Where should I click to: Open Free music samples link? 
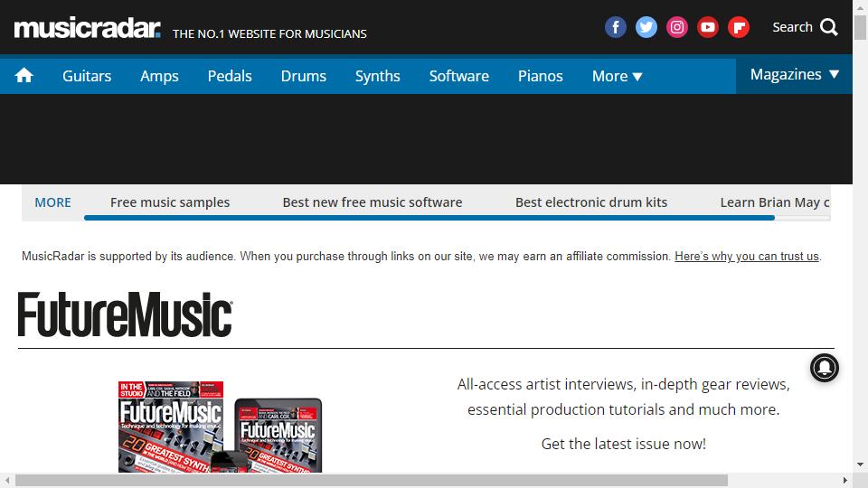tap(170, 202)
